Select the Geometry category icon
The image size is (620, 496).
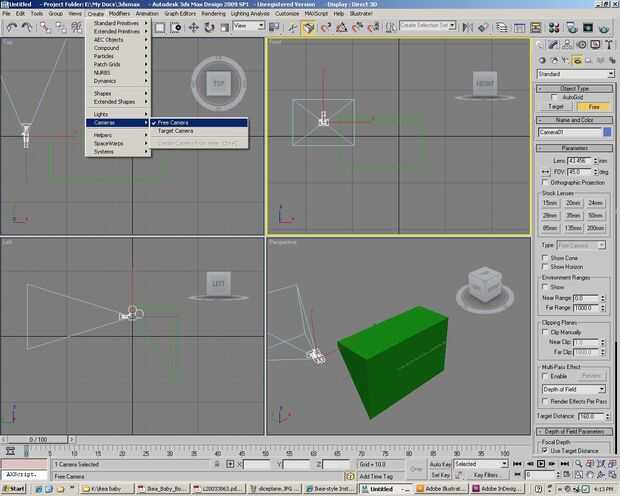pyautogui.click(x=542, y=60)
